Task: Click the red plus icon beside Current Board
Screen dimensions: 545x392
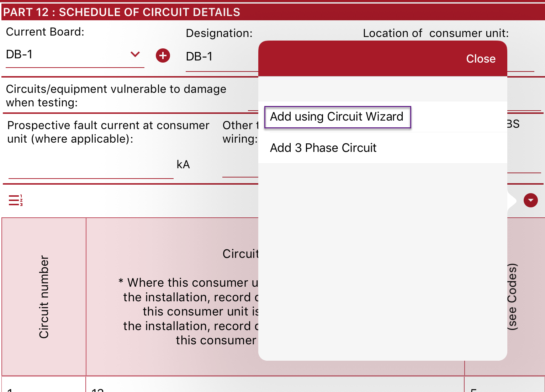Action: 163,55
